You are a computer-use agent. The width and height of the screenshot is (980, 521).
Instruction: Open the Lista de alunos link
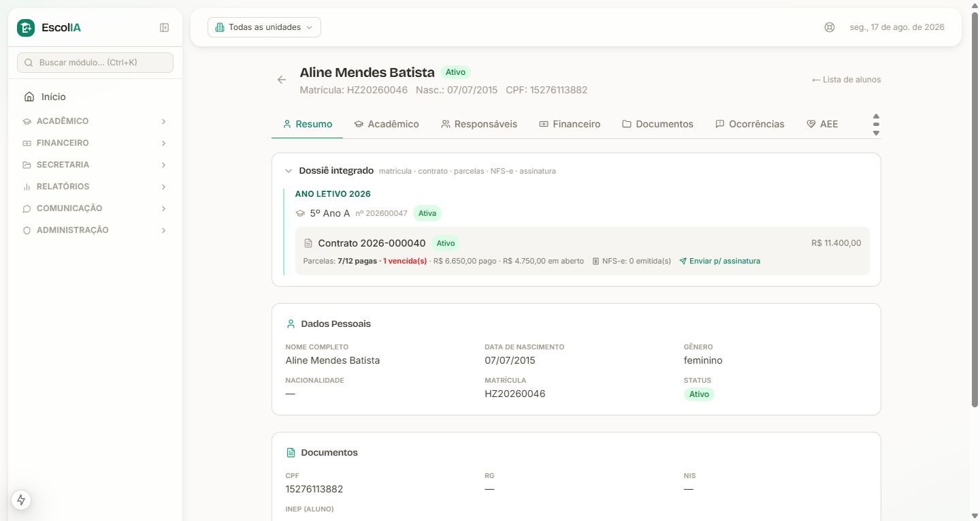click(x=846, y=80)
